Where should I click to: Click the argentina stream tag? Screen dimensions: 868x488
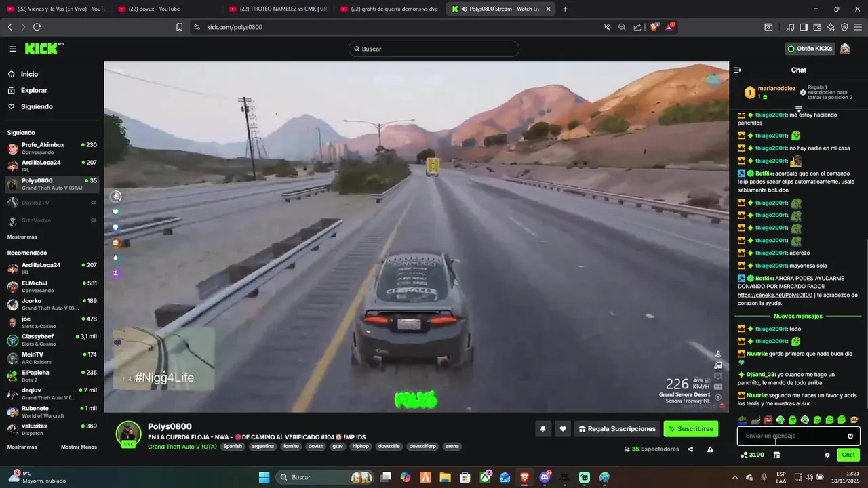[x=262, y=447]
